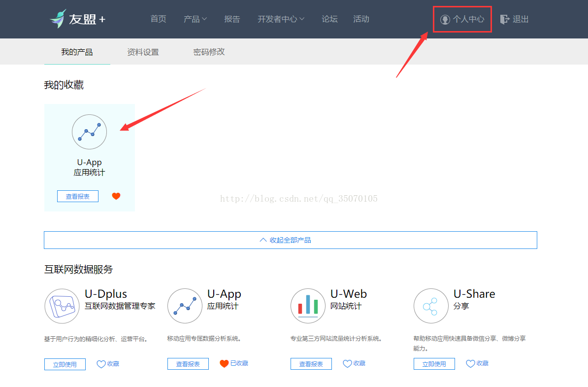The height and width of the screenshot is (387, 588).
Task: Click 查看报表 button in 我的收藏 card
Action: pos(78,196)
